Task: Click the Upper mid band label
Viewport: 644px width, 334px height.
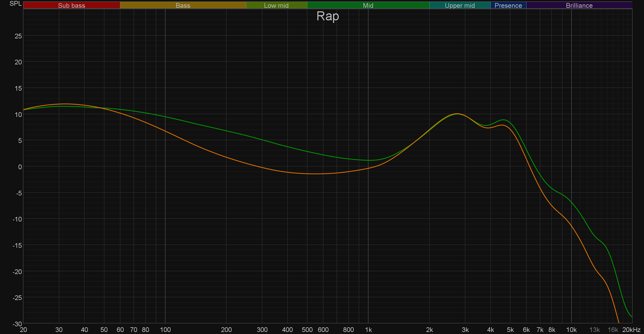Action: pos(460,5)
